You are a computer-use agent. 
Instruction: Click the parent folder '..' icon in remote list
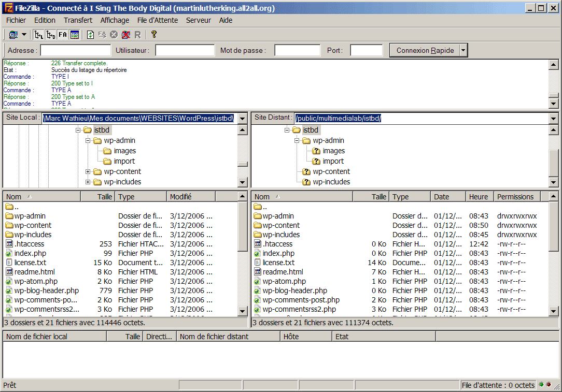(258, 207)
